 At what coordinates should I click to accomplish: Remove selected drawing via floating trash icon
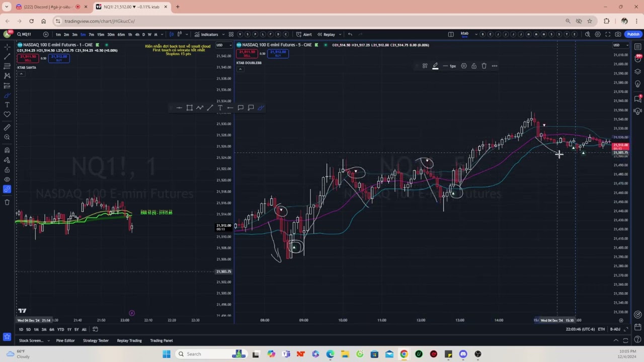click(x=484, y=66)
